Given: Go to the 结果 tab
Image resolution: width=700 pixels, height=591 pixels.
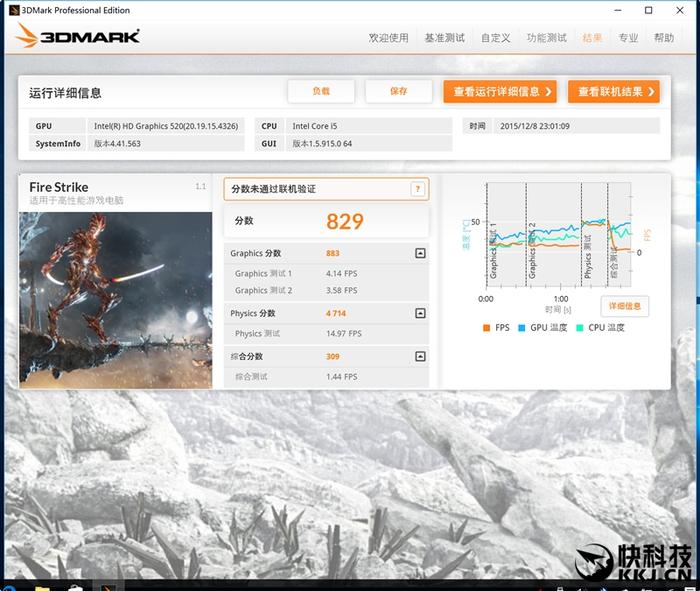Looking at the screenshot, I should 592,38.
